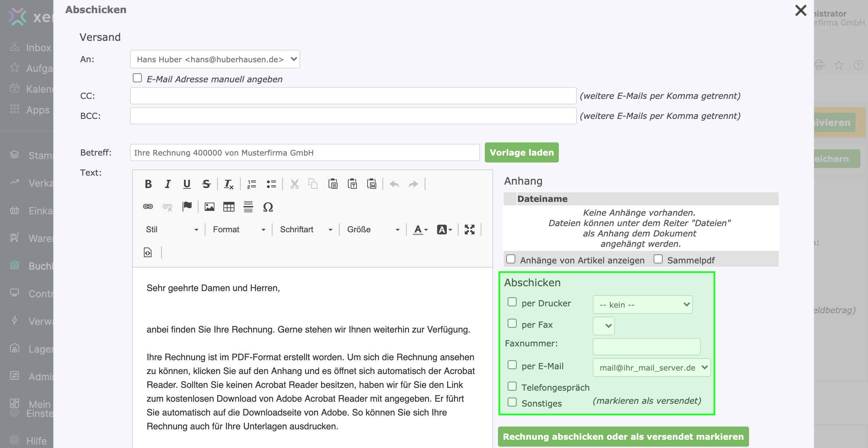Open the source code view icon
The width and height of the screenshot is (868, 448).
(148, 252)
